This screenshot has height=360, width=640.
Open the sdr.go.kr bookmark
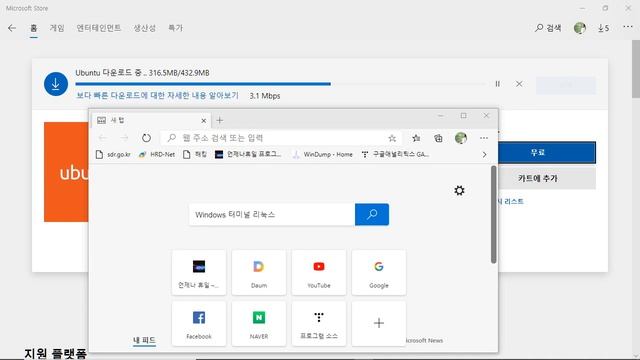(x=113, y=154)
